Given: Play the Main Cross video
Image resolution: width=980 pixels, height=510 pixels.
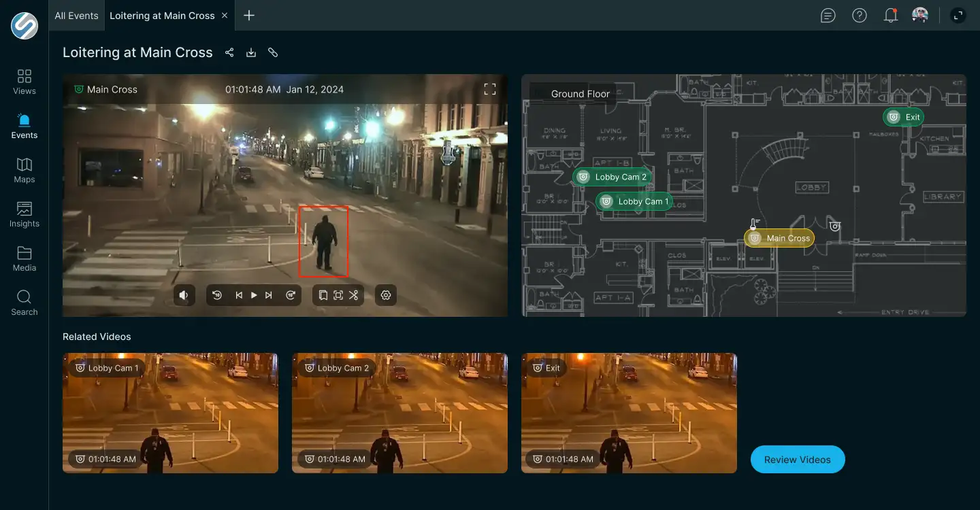Looking at the screenshot, I should click(x=254, y=295).
